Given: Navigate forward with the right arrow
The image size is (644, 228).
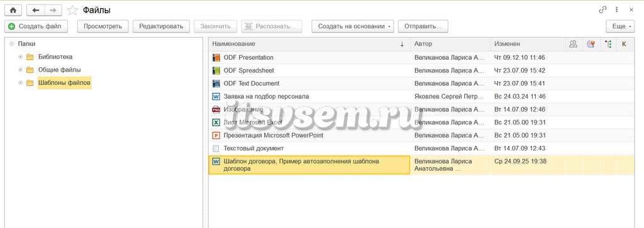Looking at the screenshot, I should pyautogui.click(x=53, y=10).
